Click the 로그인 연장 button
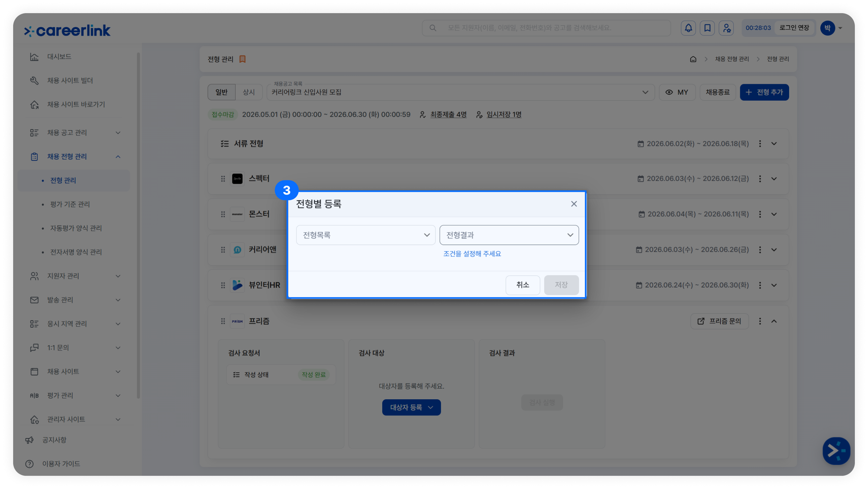868x489 pixels. [x=794, y=28]
